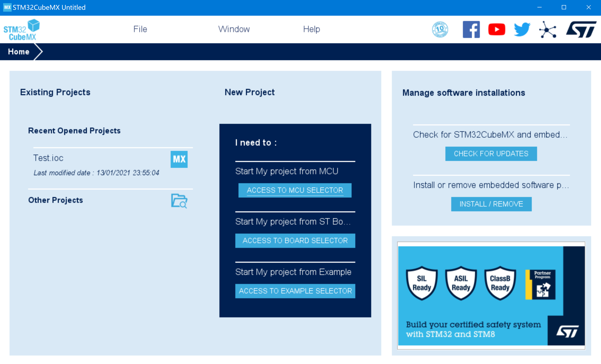Click the SIL Ready shield in banner
This screenshot has width=601, height=364.
click(x=421, y=283)
